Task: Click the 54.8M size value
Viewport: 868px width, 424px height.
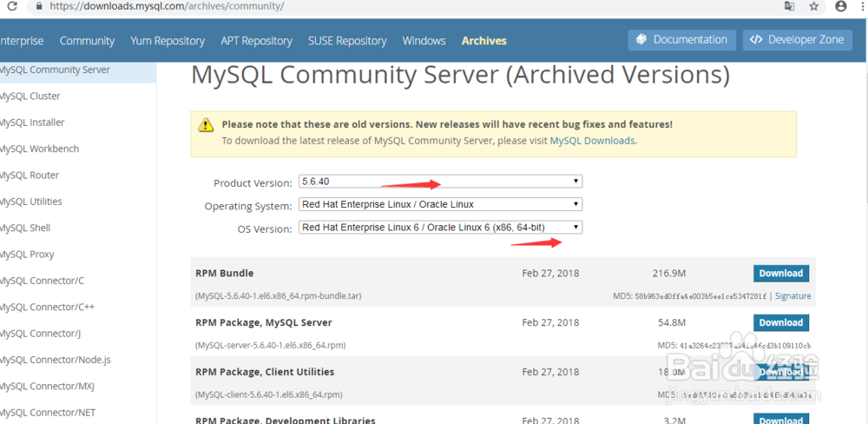Action: point(672,322)
